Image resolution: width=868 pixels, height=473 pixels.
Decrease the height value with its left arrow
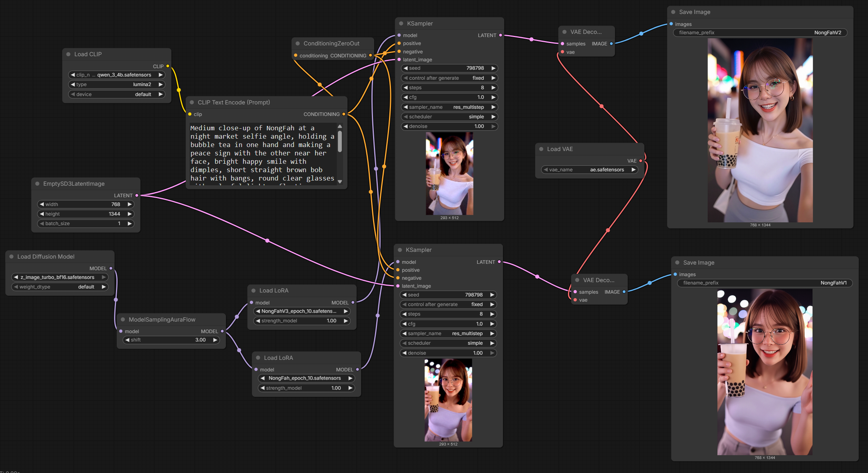42,214
